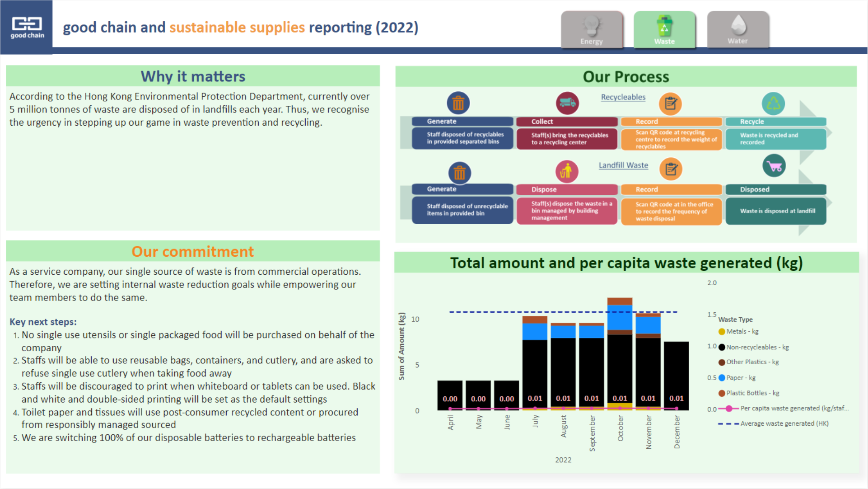Screen dimensions: 868x489
Task: Click Metals - kg legend swatch
Action: click(722, 332)
